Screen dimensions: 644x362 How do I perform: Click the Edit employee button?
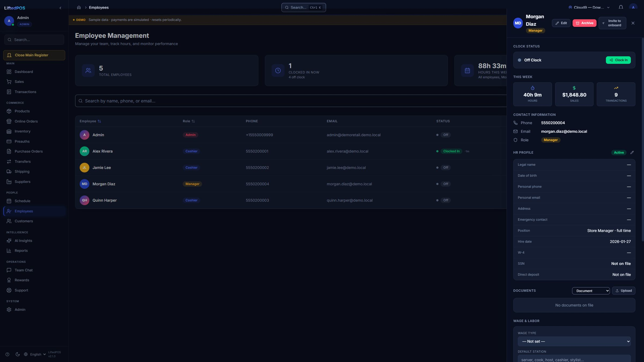point(561,23)
